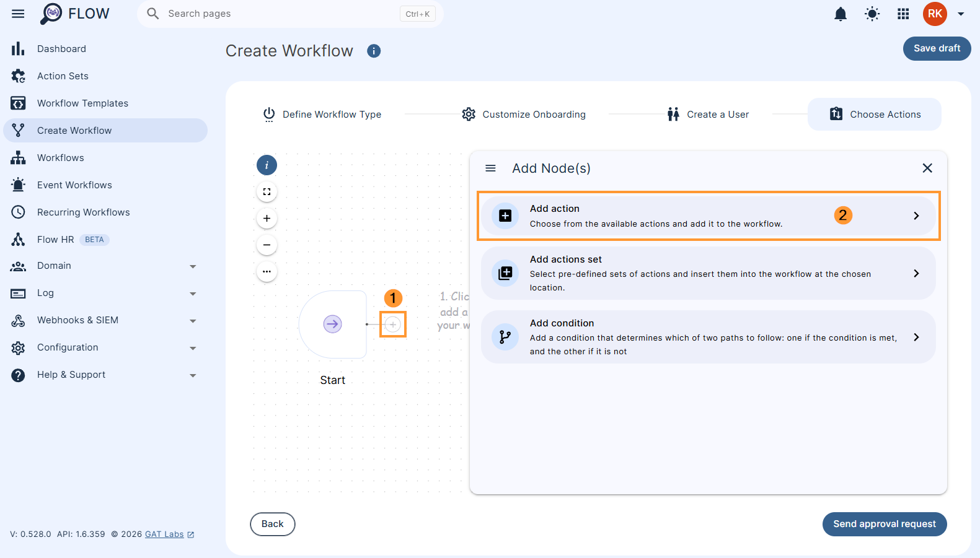
Task: Click the RK user avatar
Action: (x=935, y=14)
